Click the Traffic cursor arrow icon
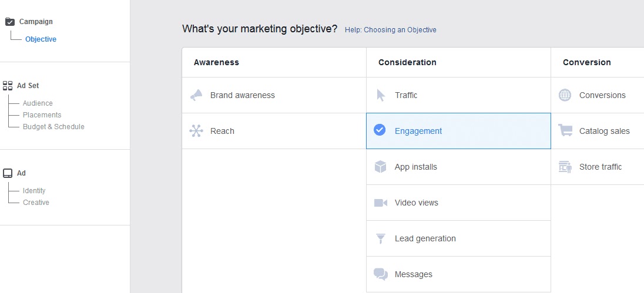Screen dimensions: 644x293 pyautogui.click(x=381, y=95)
